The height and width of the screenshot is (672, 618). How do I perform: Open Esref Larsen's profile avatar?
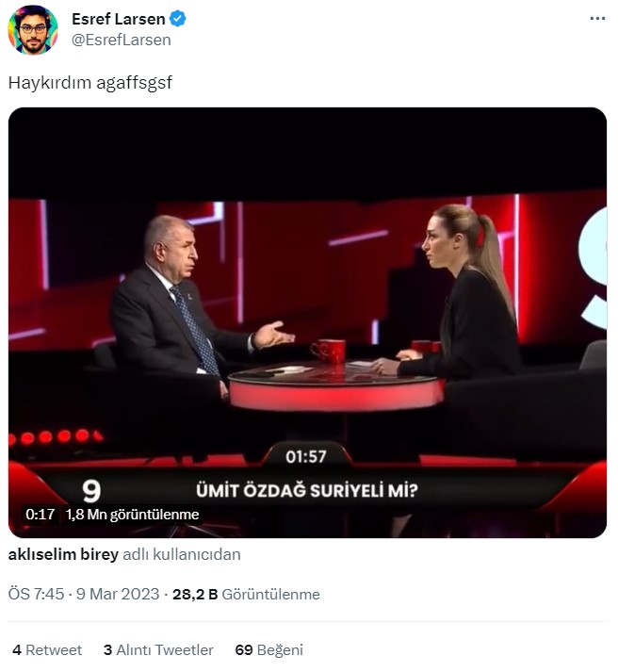(x=33, y=31)
